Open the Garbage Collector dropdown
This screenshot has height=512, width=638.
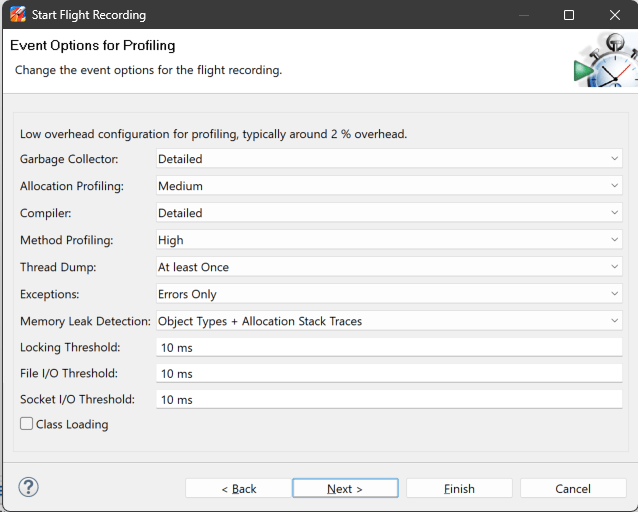point(389,159)
